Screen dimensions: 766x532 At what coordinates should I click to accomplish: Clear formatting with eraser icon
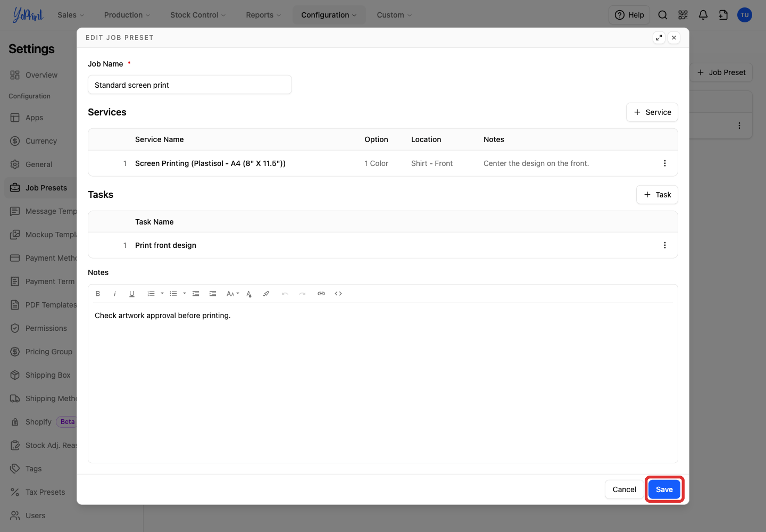click(266, 294)
